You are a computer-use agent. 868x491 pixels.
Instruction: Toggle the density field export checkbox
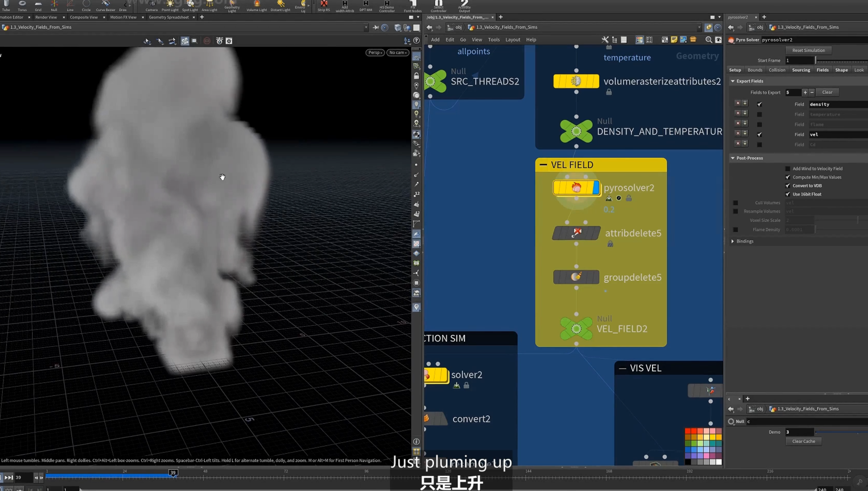click(x=759, y=104)
